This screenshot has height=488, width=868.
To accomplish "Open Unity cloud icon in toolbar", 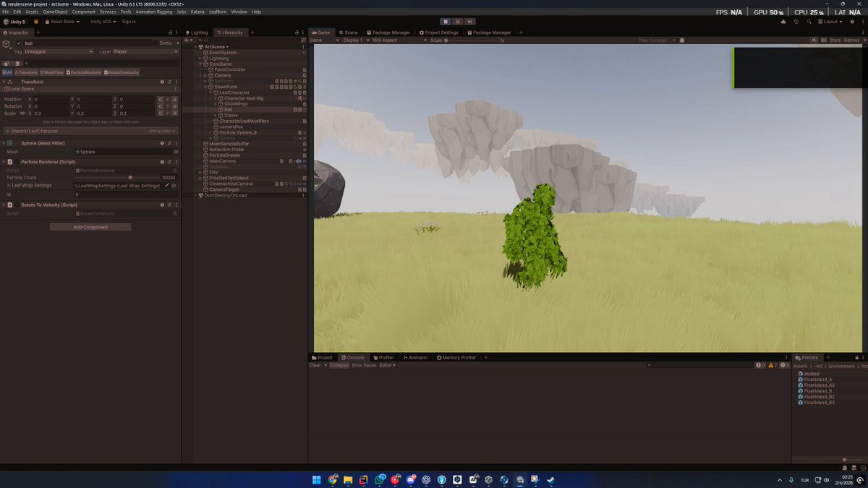I will (x=783, y=22).
